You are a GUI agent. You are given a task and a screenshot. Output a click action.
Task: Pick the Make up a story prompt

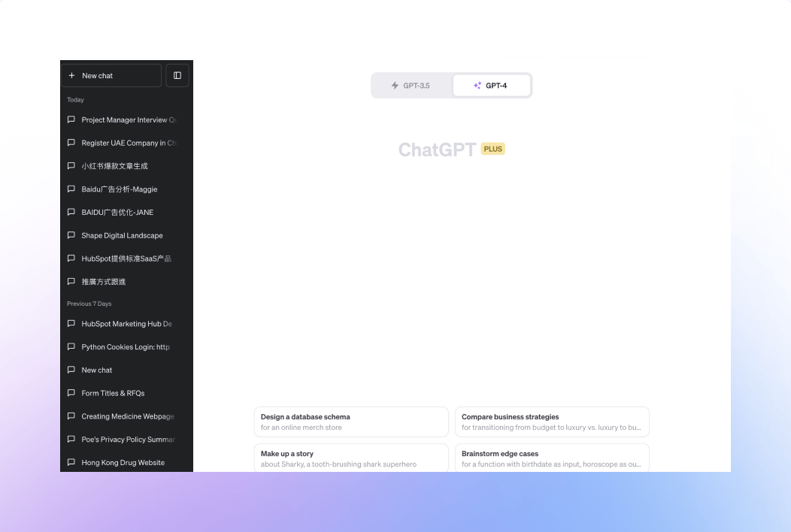coord(351,458)
